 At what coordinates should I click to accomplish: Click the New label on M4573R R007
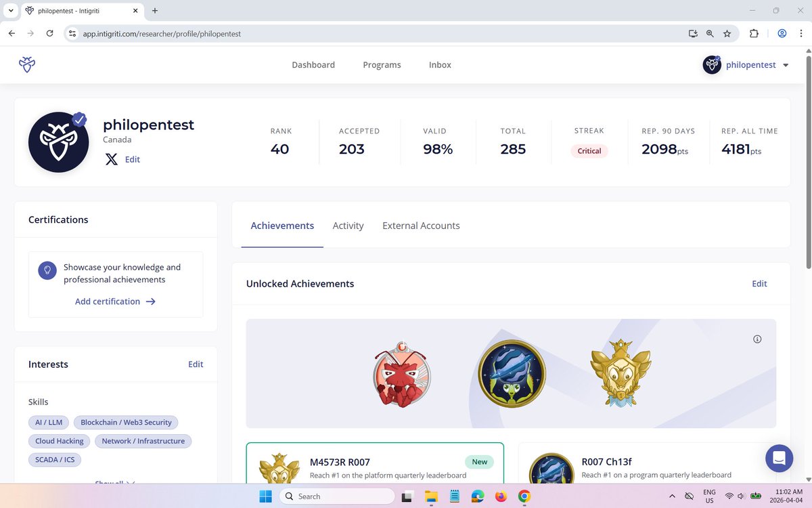479,462
